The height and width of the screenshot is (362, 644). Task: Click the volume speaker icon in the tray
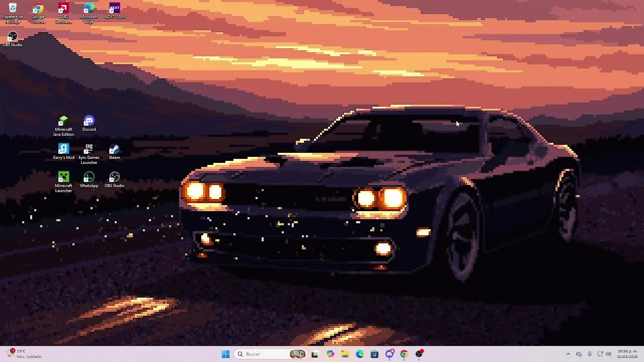point(608,354)
